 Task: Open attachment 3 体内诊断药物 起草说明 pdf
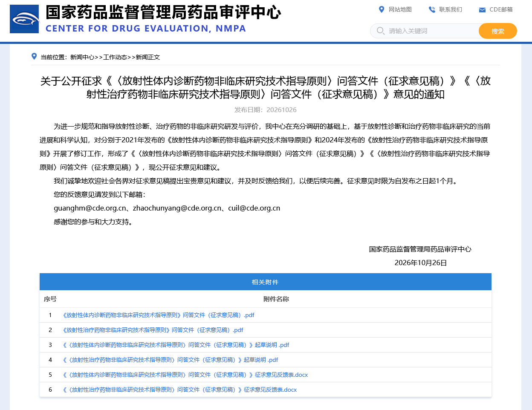point(176,345)
